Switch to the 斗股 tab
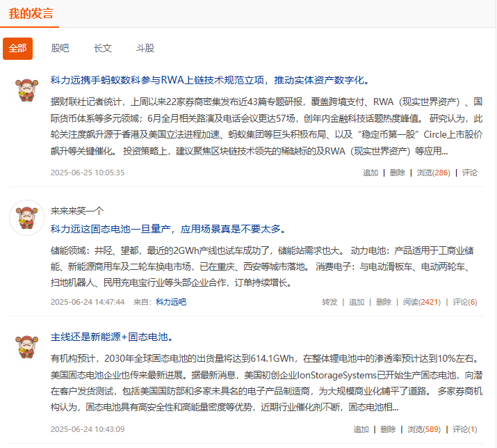This screenshot has height=448, width=497. tap(145, 48)
